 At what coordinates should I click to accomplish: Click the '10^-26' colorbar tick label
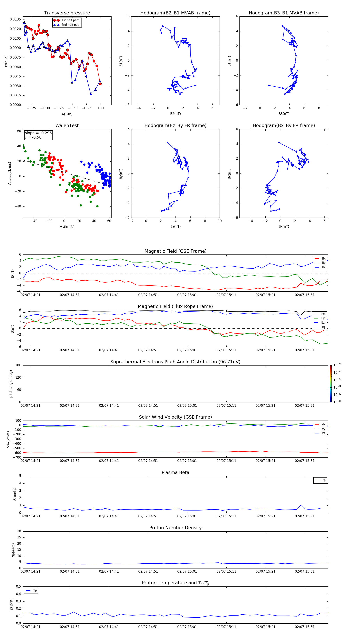pyautogui.click(x=337, y=365)
